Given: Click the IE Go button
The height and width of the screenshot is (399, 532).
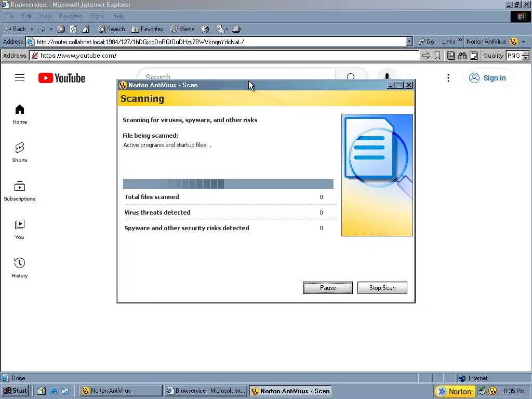Looking at the screenshot, I should click(427, 42).
